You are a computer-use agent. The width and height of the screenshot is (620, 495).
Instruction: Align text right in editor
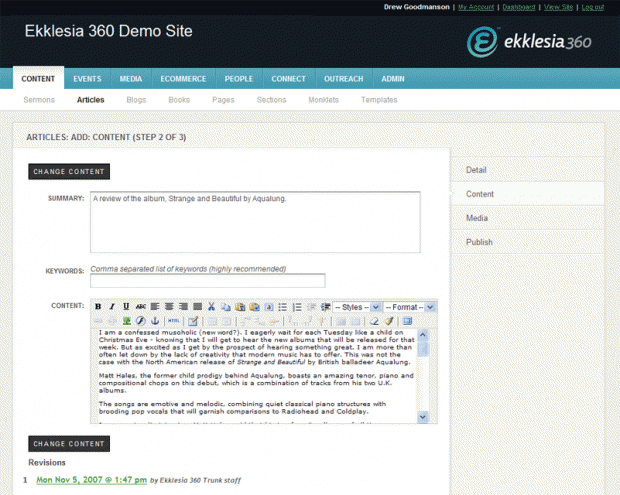[183, 307]
